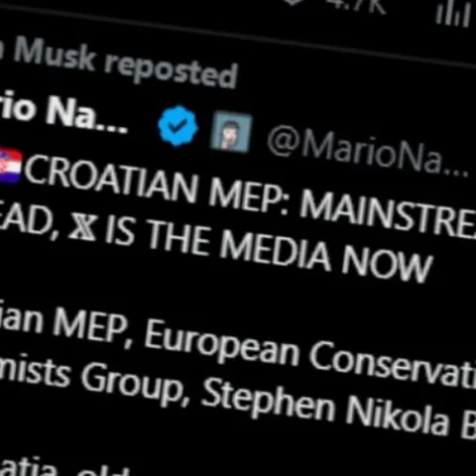Open the "rio Na..." display name profile
The image size is (476, 476).
point(62,114)
